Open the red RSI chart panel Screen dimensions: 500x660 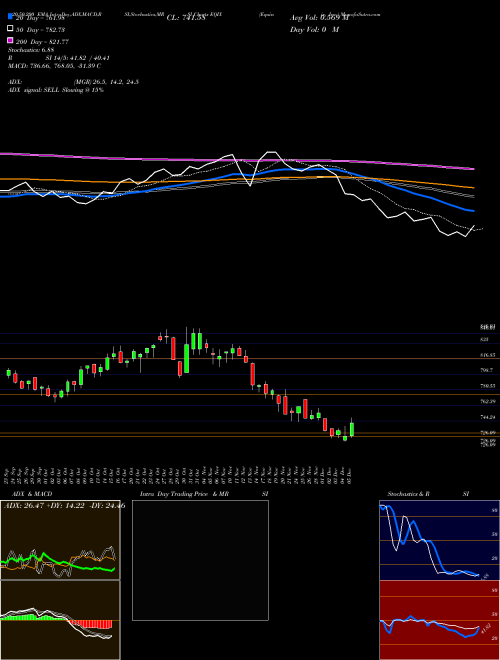(x=439, y=620)
